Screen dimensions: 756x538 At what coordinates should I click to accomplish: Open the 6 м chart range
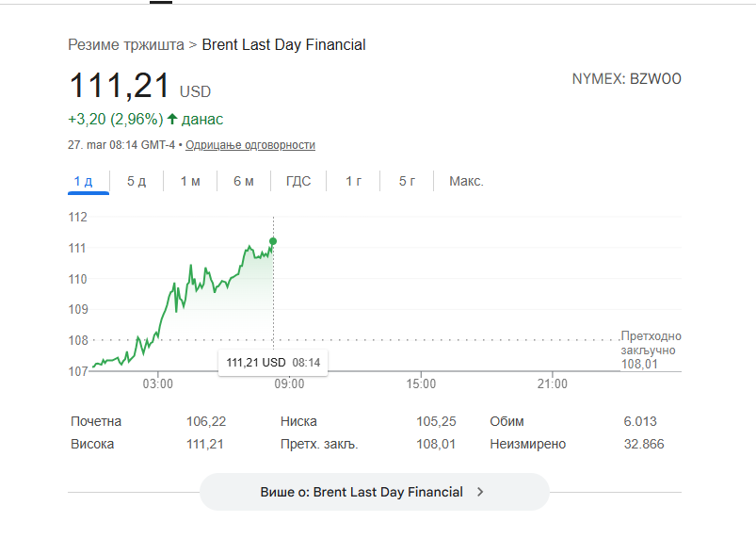pyautogui.click(x=244, y=182)
